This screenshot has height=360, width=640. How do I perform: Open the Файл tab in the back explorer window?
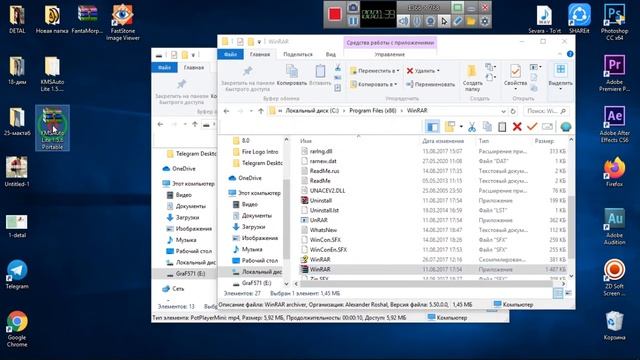pos(164,67)
